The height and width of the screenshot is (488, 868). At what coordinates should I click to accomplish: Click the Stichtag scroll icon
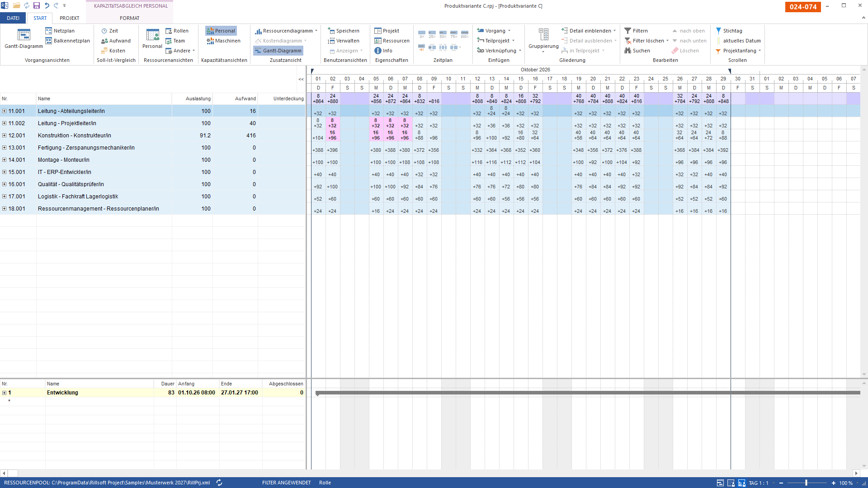(x=718, y=31)
